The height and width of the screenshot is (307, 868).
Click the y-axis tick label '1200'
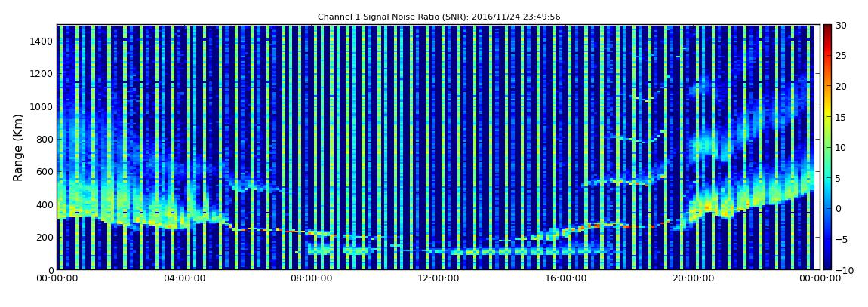coord(42,74)
